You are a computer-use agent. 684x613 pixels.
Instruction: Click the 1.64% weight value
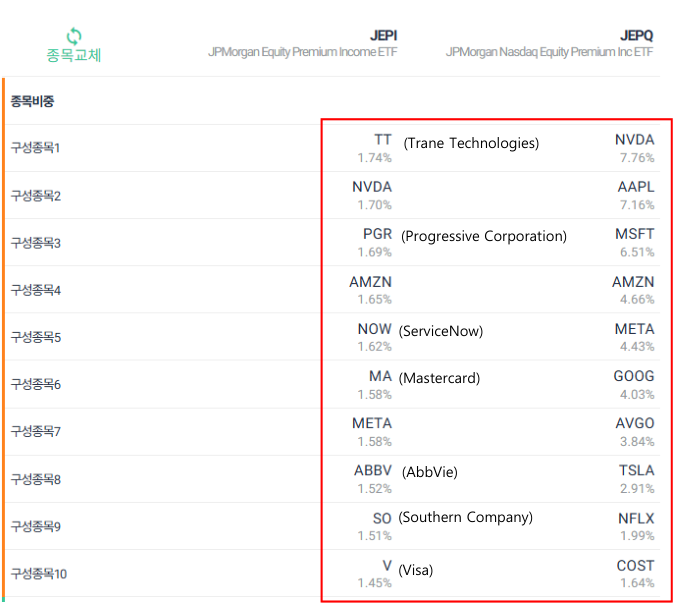(637, 583)
